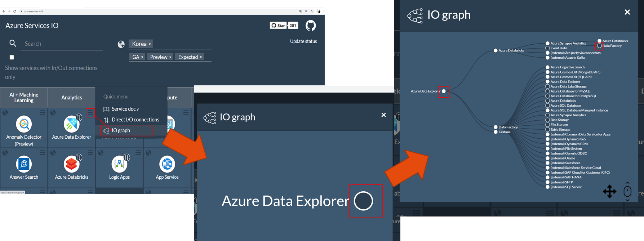
Task: Click the browser back arrow
Action: (4, 11)
